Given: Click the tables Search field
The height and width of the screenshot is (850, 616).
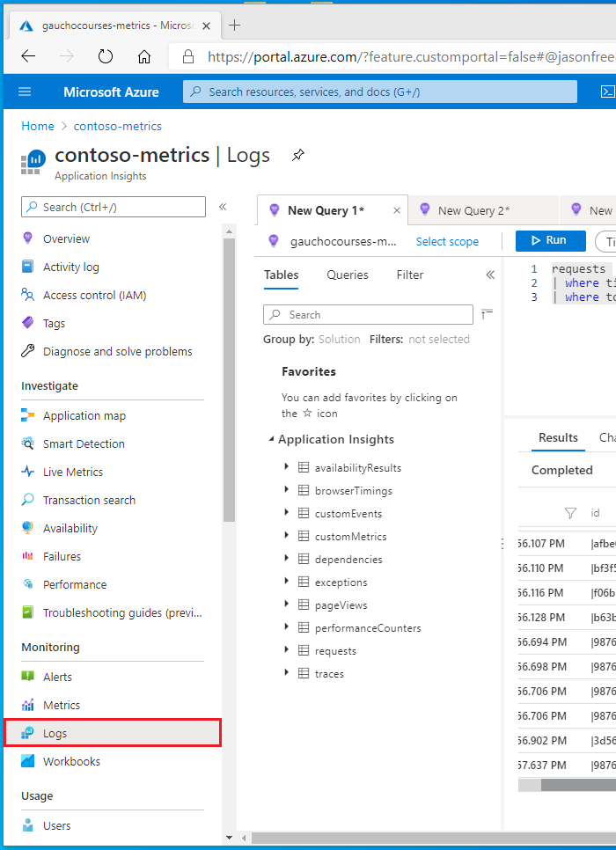Looking at the screenshot, I should (368, 314).
